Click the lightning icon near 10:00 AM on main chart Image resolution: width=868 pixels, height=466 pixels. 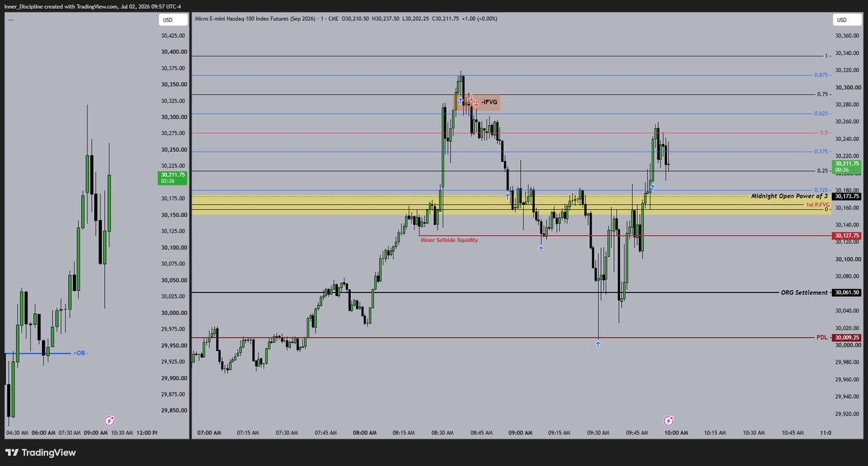(x=670, y=420)
